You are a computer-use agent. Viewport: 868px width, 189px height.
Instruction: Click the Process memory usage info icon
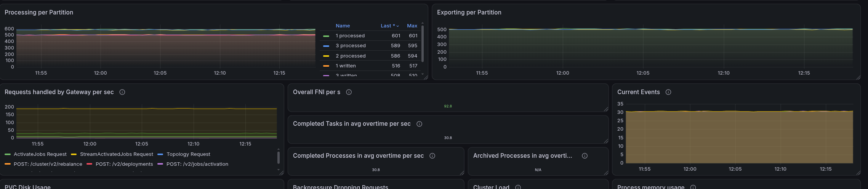coord(693,187)
